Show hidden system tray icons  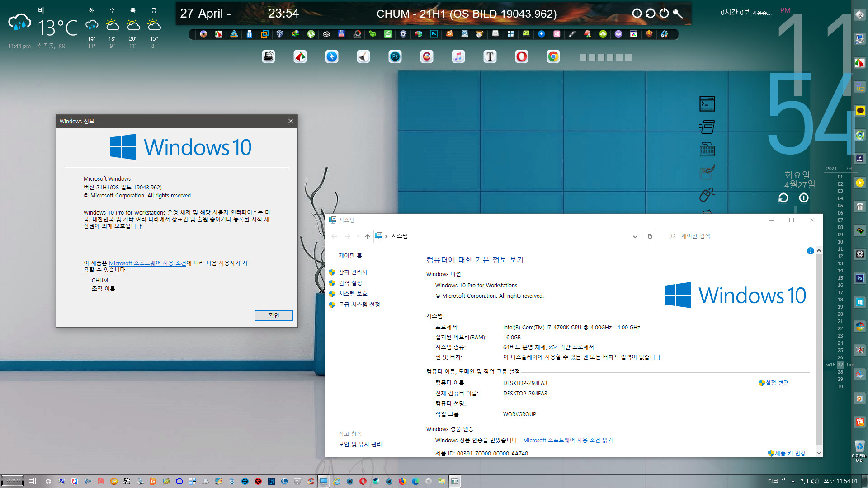(793, 481)
